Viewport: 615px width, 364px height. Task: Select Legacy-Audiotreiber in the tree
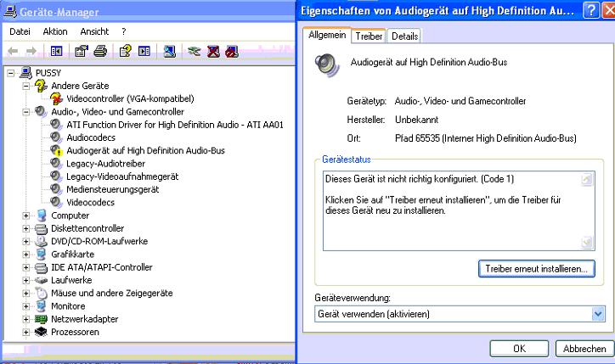pyautogui.click(x=105, y=164)
